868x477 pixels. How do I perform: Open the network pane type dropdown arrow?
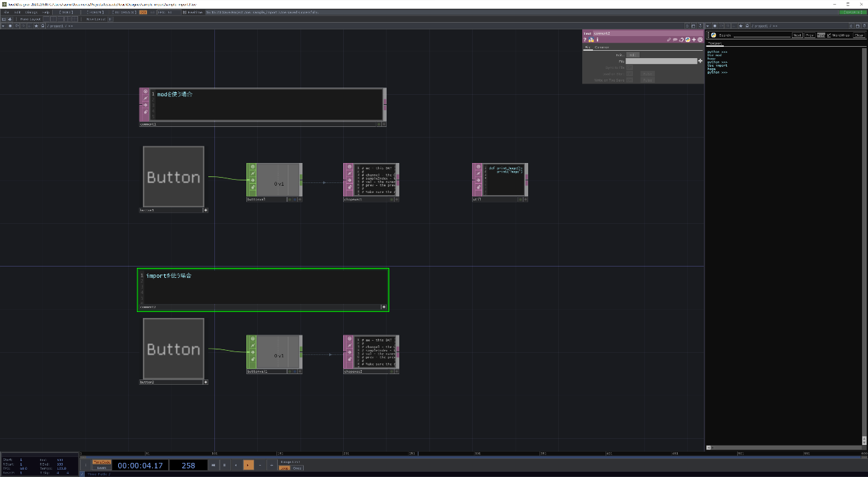click(3, 26)
